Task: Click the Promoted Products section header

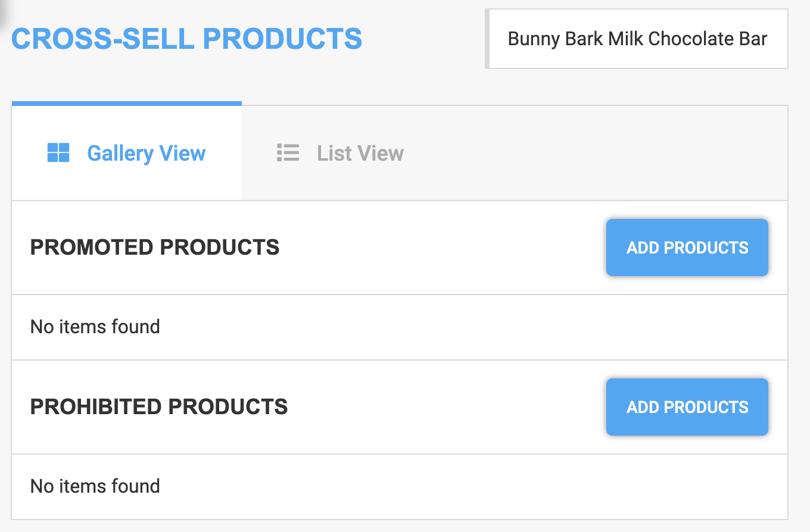Action: pos(154,247)
